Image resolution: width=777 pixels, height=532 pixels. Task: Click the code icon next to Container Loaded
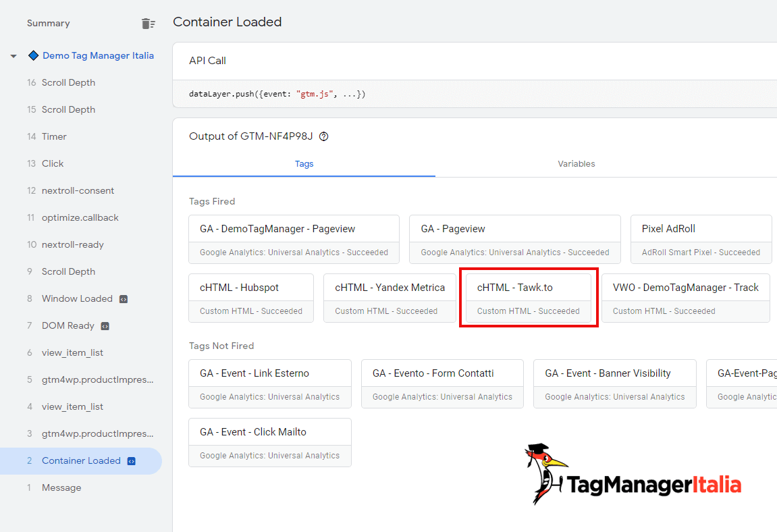pyautogui.click(x=132, y=461)
